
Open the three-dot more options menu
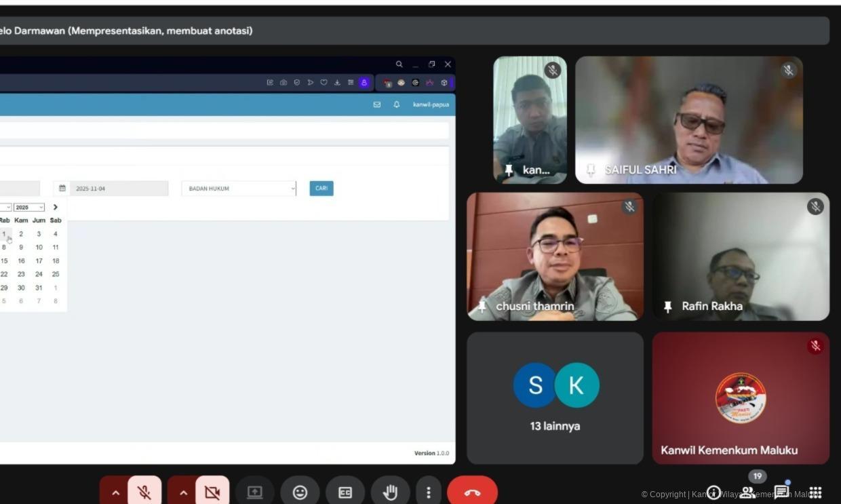click(x=428, y=492)
